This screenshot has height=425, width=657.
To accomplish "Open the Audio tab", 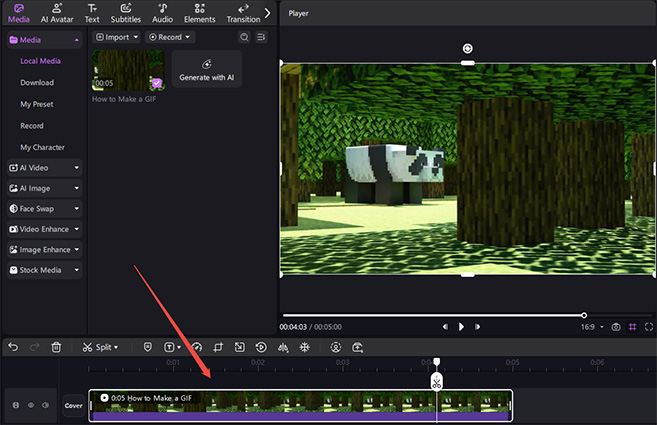I will (x=163, y=13).
